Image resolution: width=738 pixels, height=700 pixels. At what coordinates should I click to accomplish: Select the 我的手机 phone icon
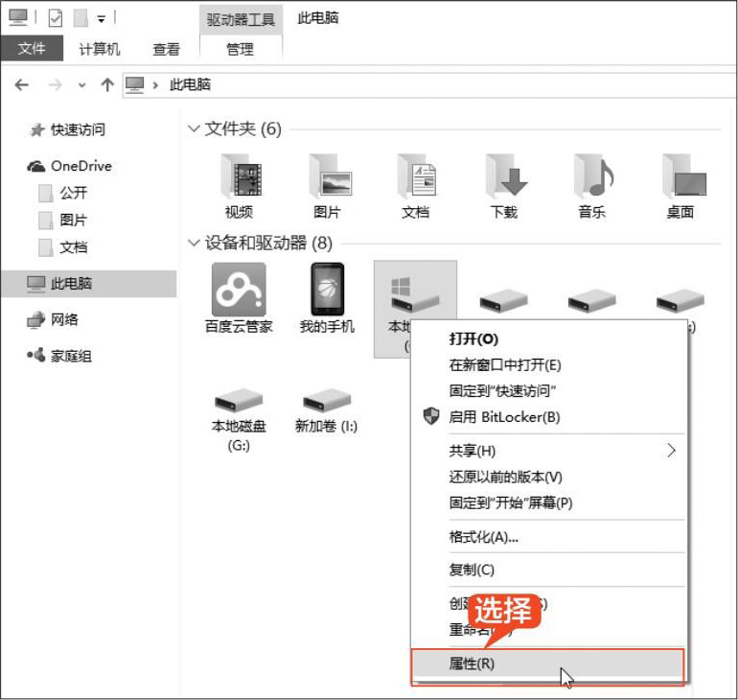pos(328,289)
